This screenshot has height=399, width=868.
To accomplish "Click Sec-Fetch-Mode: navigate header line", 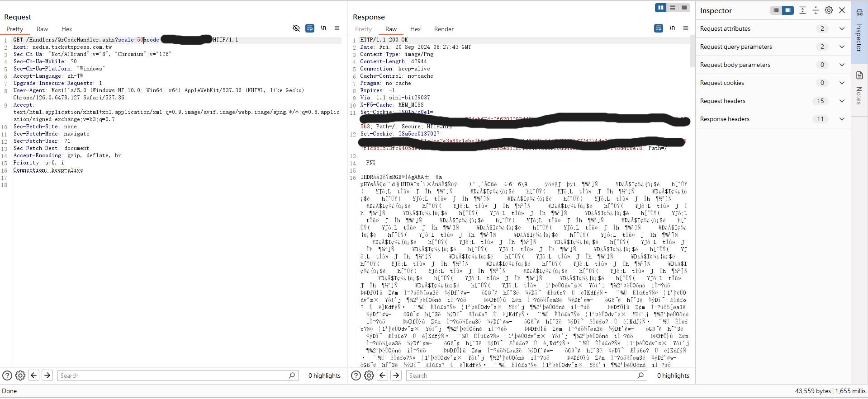I will 51,134.
